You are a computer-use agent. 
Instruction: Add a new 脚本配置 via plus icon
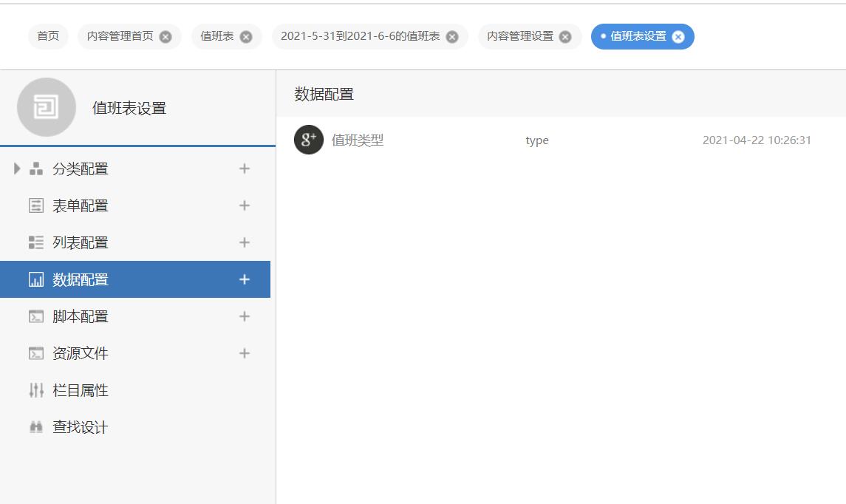click(x=245, y=317)
